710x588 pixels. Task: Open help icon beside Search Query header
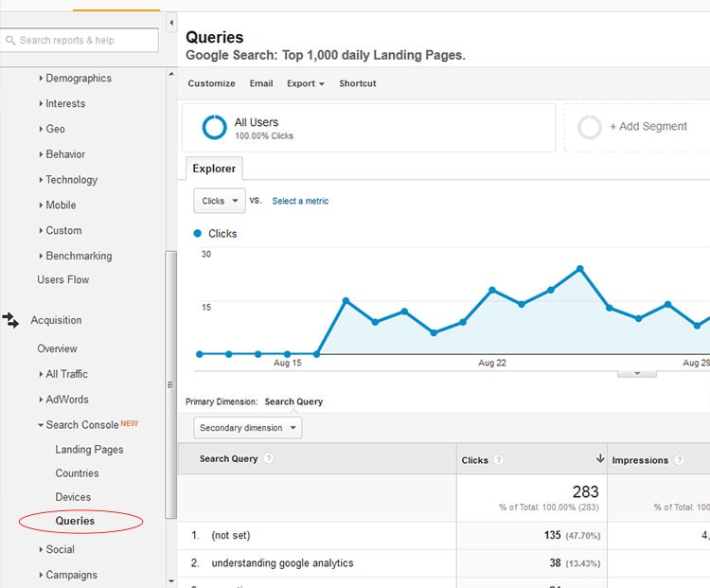[269, 458]
